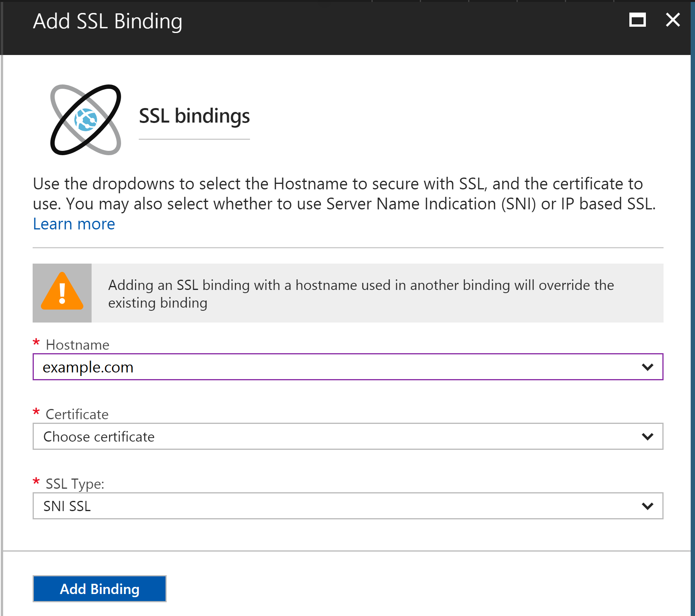Image resolution: width=695 pixels, height=616 pixels.
Task: Click the 'SNI SSL' selected value
Action: tap(67, 506)
